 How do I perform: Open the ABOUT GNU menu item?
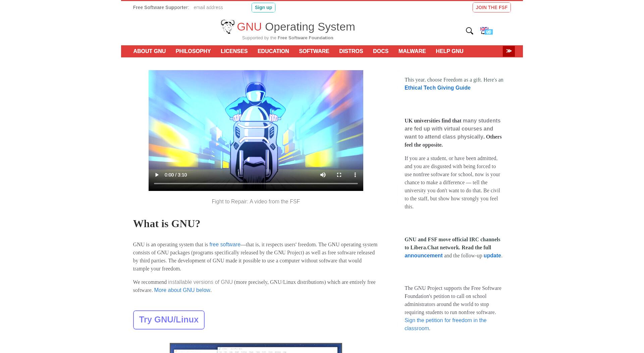coord(149,51)
